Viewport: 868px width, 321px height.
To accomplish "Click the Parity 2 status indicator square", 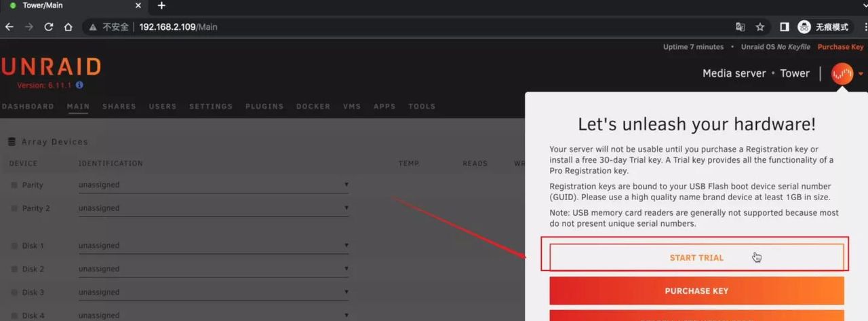I will click(x=14, y=208).
